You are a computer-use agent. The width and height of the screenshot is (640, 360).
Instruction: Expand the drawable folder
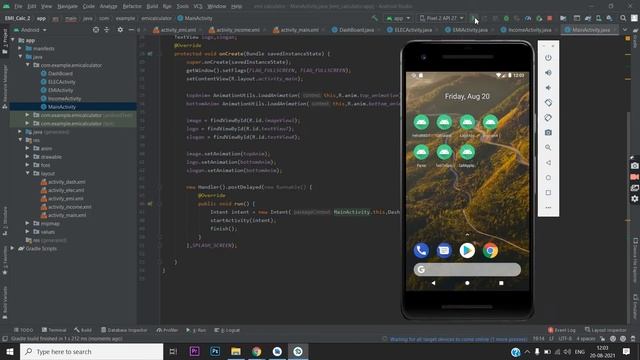pos(28,157)
